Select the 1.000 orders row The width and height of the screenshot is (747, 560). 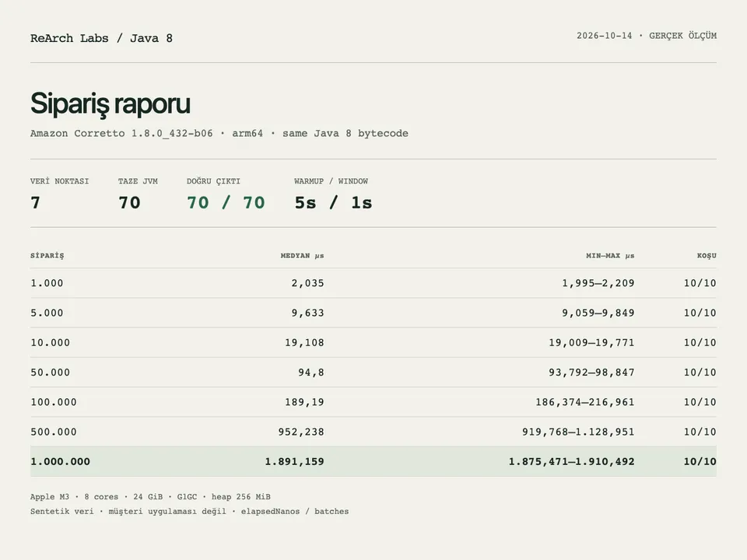point(373,283)
